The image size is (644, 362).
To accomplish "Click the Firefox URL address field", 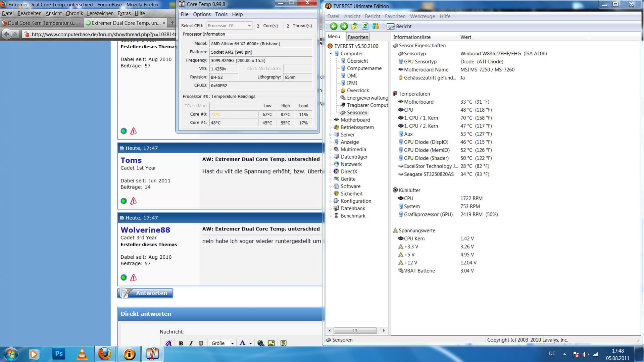I will coord(100,34).
